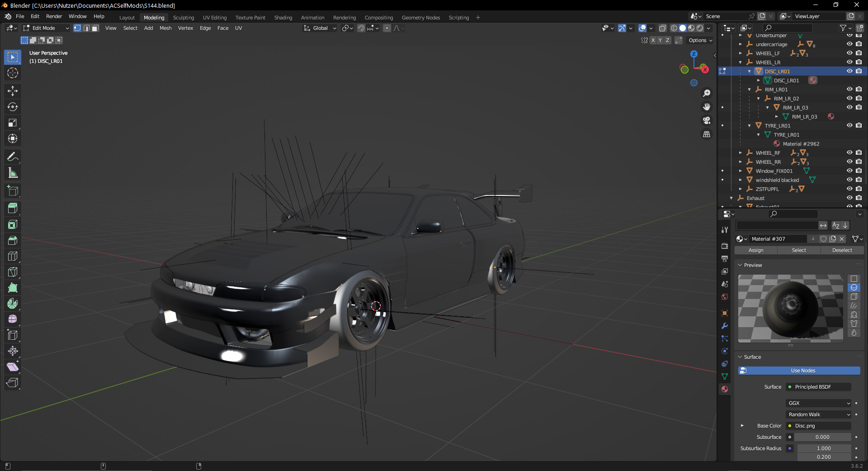Open the Modifiers wrench properties tab
The height and width of the screenshot is (471, 868).
(x=725, y=326)
